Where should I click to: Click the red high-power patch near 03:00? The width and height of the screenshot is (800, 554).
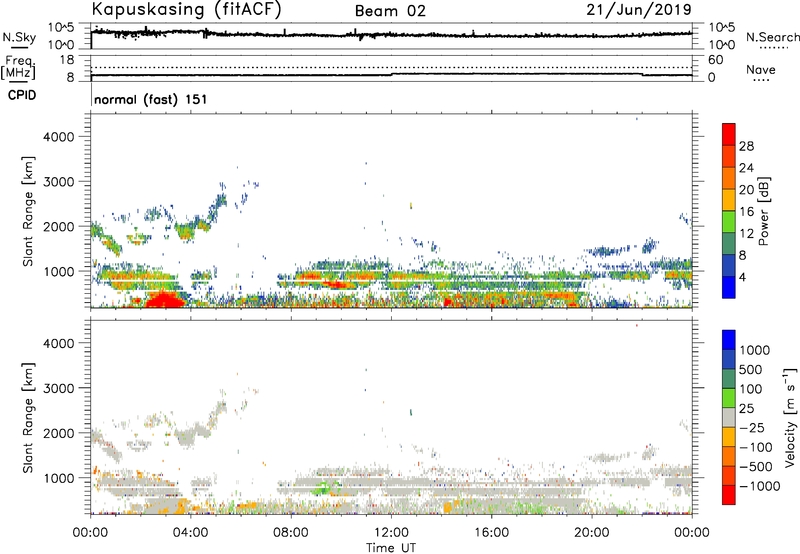[x=164, y=300]
